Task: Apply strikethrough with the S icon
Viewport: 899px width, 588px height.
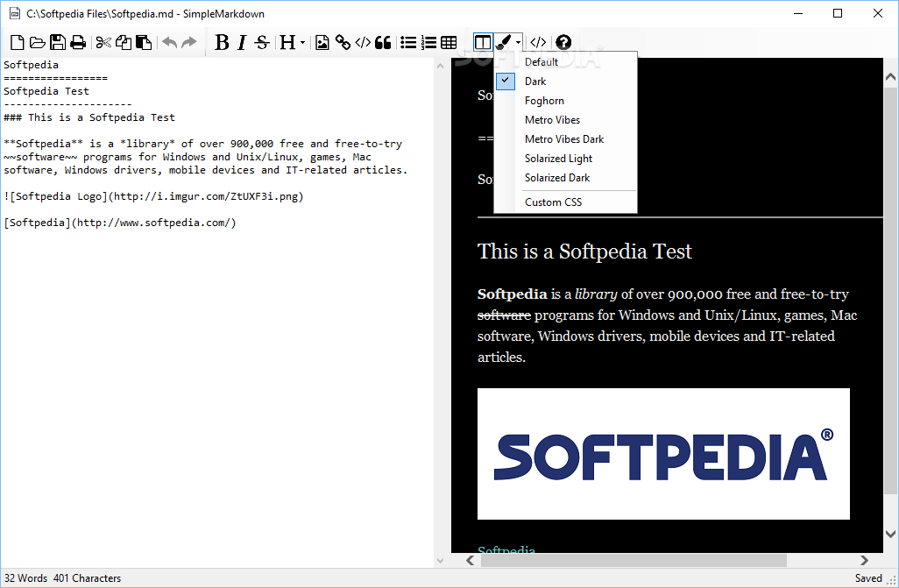Action: tap(262, 42)
